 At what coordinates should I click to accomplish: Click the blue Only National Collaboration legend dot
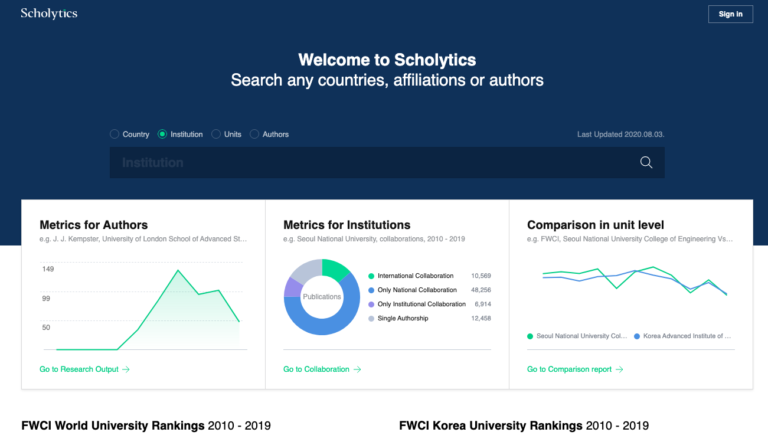pos(371,290)
